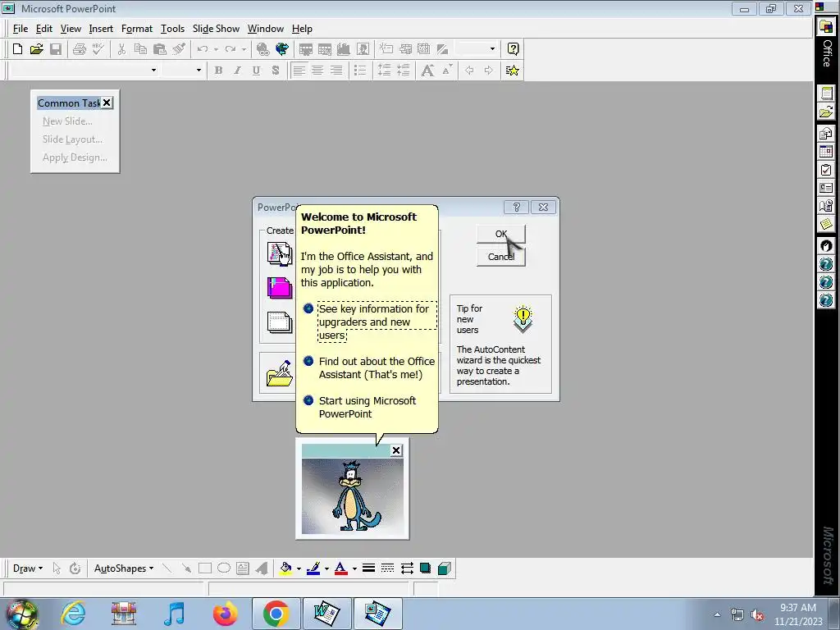
Task: Launch Internet Explorer from the taskbar
Action: tap(73, 614)
